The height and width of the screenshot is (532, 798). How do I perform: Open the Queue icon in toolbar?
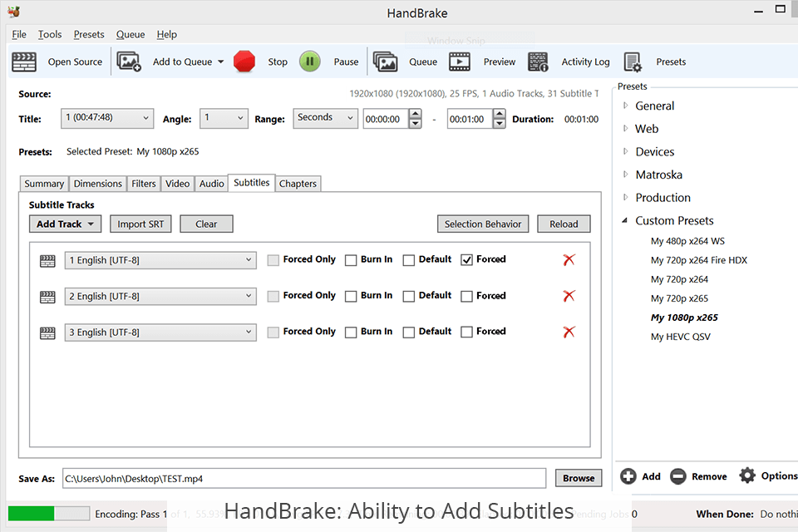click(385, 62)
